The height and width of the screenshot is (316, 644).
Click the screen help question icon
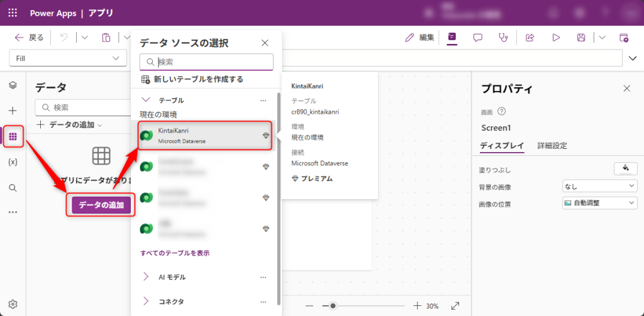[501, 111]
